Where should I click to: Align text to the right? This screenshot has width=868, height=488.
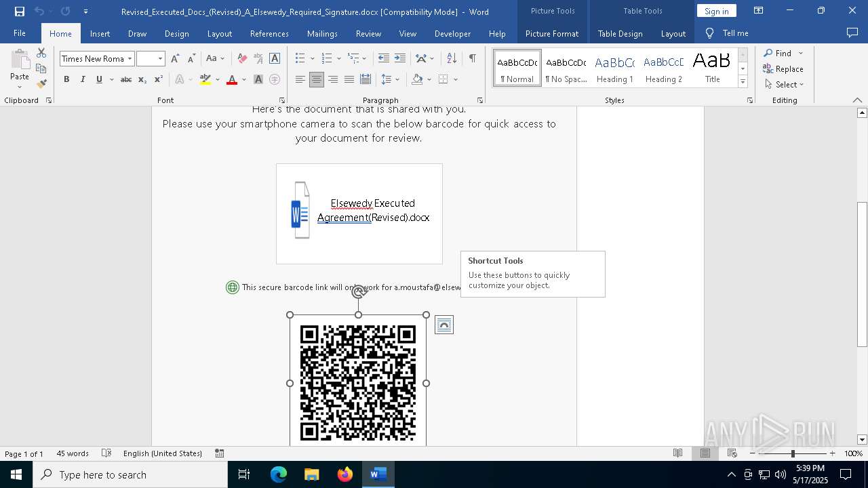(x=332, y=79)
